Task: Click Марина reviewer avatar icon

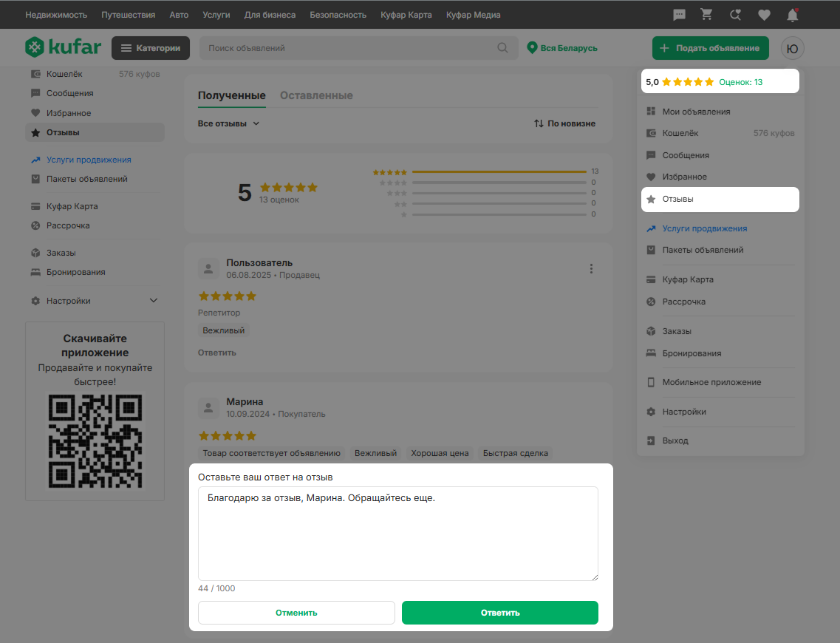Action: [x=208, y=408]
